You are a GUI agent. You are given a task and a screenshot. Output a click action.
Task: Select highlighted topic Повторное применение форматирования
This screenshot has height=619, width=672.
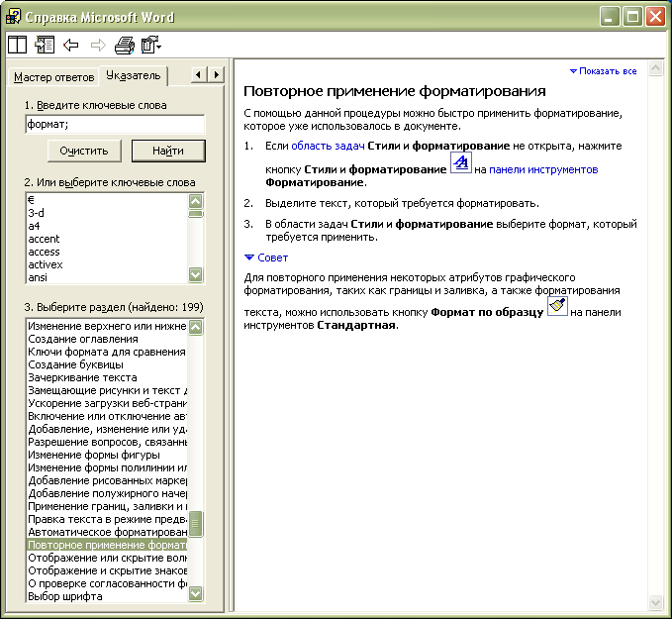107,545
